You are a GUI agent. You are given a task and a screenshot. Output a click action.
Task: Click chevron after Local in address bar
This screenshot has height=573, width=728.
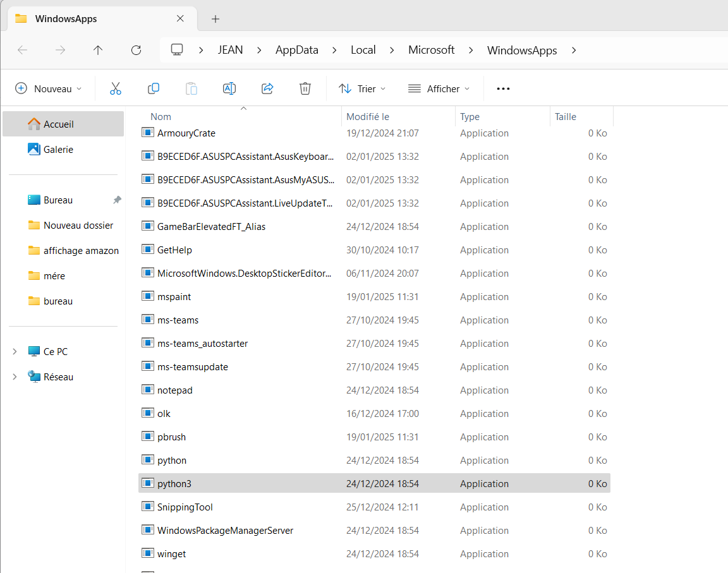click(392, 50)
